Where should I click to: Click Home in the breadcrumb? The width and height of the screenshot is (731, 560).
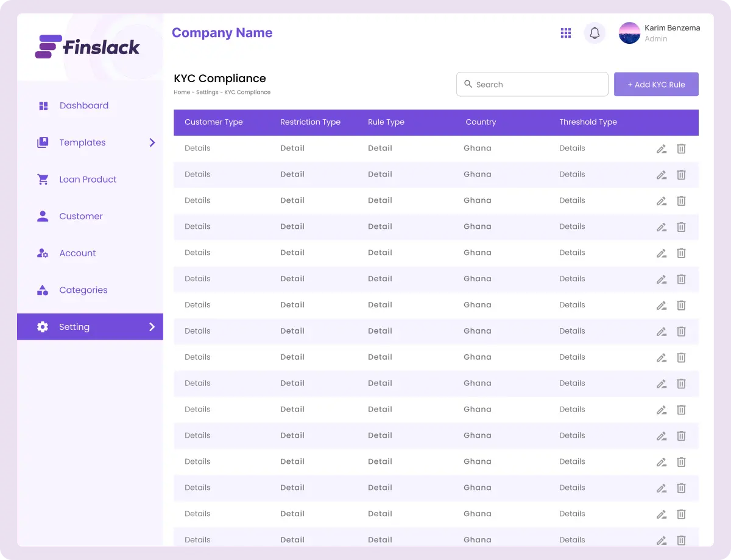click(x=182, y=93)
